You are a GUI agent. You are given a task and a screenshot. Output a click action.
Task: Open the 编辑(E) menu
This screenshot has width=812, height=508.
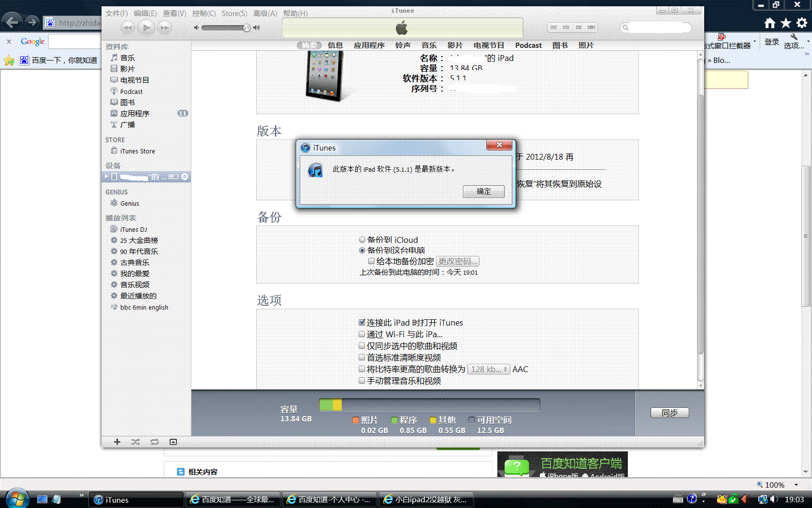tap(145, 13)
